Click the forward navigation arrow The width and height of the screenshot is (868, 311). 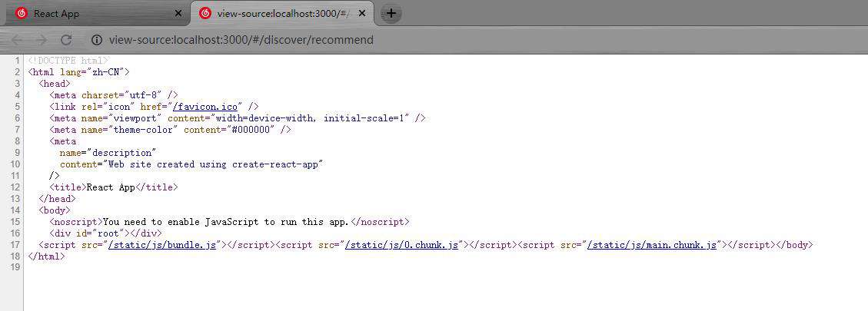pos(42,40)
